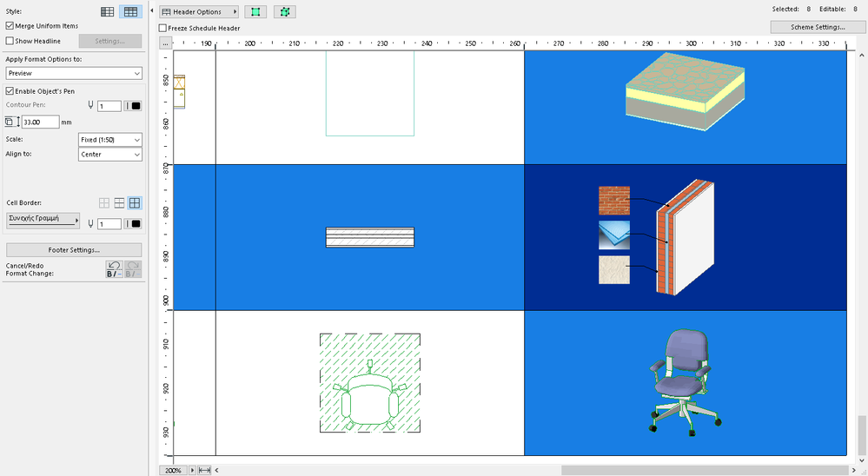Disable the Enable Object's Pen checkbox
This screenshot has height=476, width=868.
[10, 90]
